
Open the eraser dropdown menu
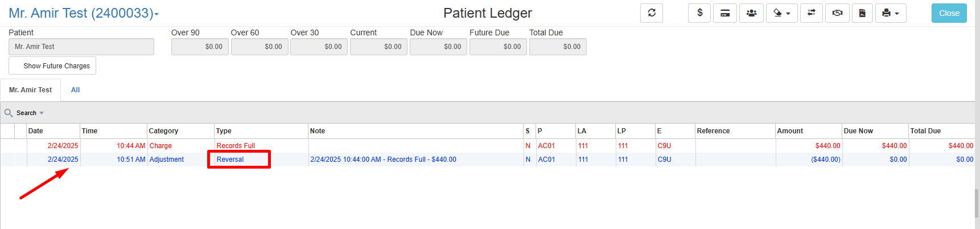point(782,13)
